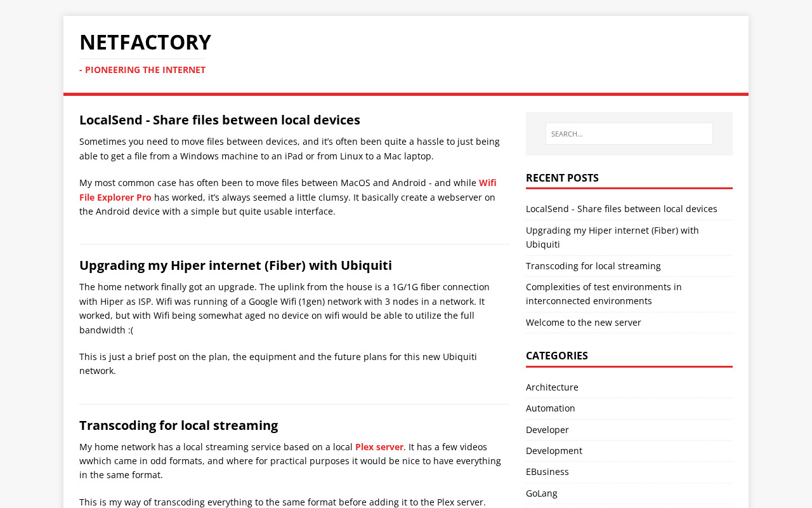The width and height of the screenshot is (812, 508).
Task: Select the Development category
Action: [554, 451]
